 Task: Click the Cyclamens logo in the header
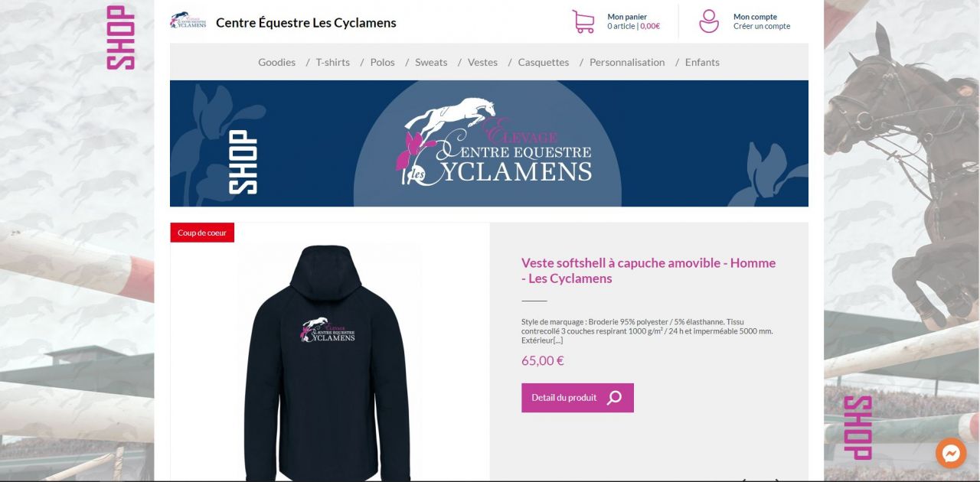pyautogui.click(x=188, y=21)
